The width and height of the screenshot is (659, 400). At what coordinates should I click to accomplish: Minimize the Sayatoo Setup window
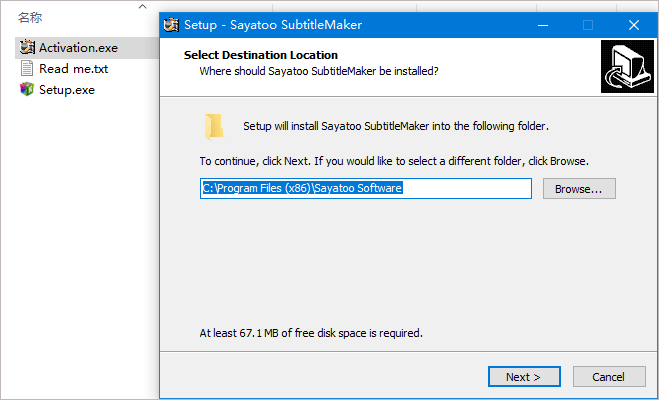(542, 25)
